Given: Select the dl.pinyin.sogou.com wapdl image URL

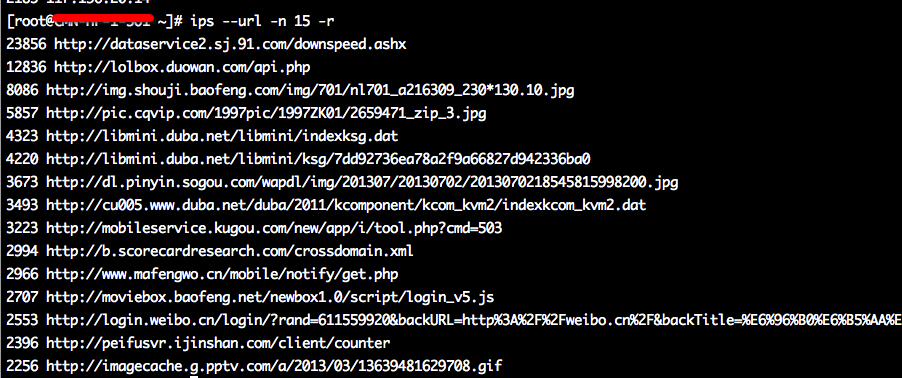Looking at the screenshot, I should [362, 183].
